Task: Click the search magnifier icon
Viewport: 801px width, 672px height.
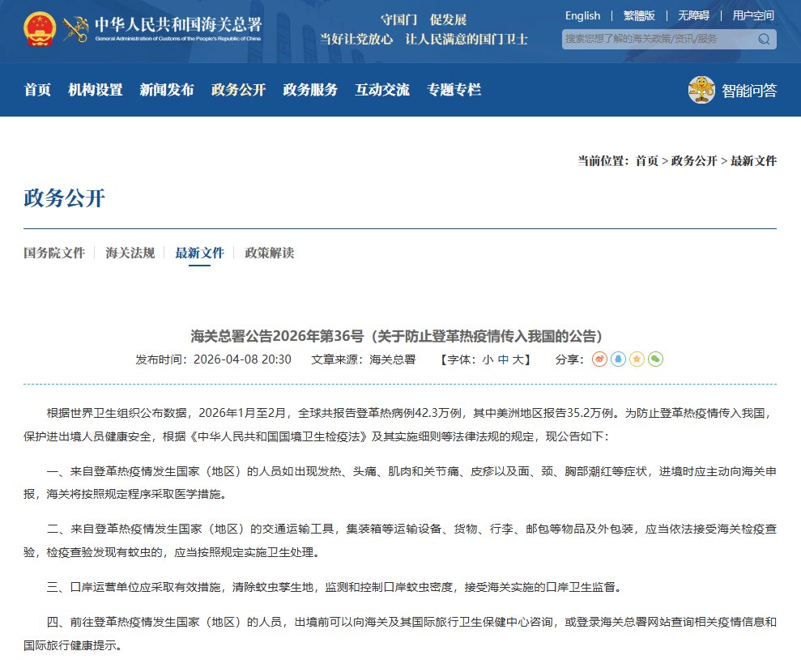Action: pyautogui.click(x=764, y=39)
